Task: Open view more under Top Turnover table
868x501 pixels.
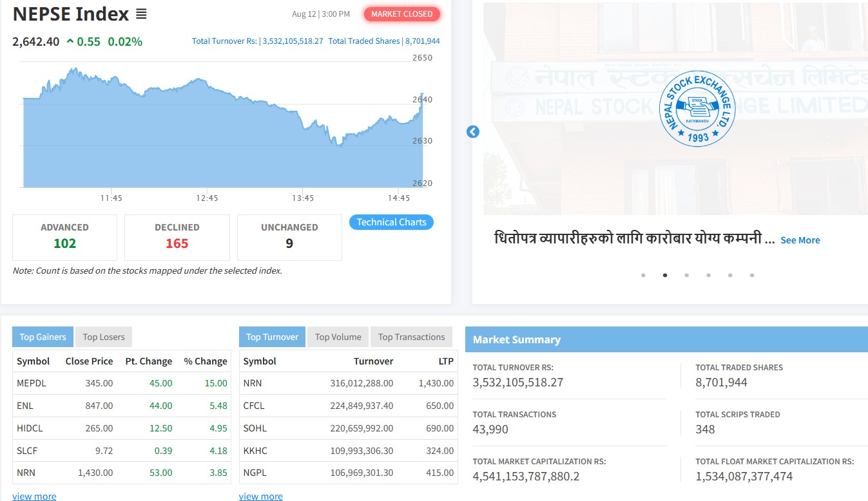Action: [x=261, y=496]
